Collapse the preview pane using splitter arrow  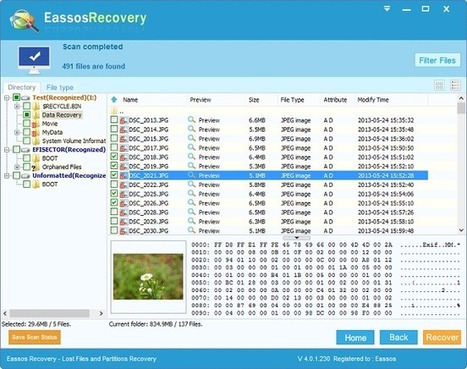297,238
